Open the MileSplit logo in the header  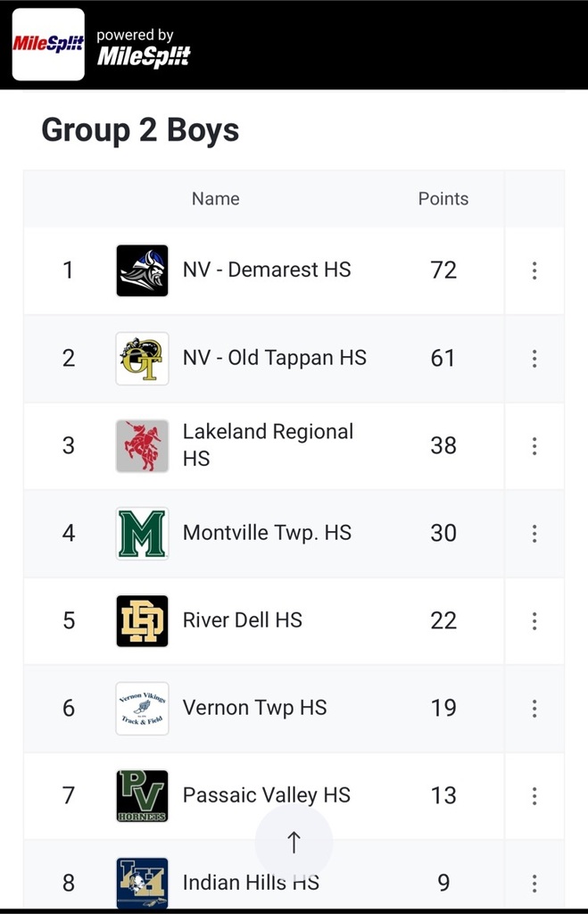(x=48, y=45)
